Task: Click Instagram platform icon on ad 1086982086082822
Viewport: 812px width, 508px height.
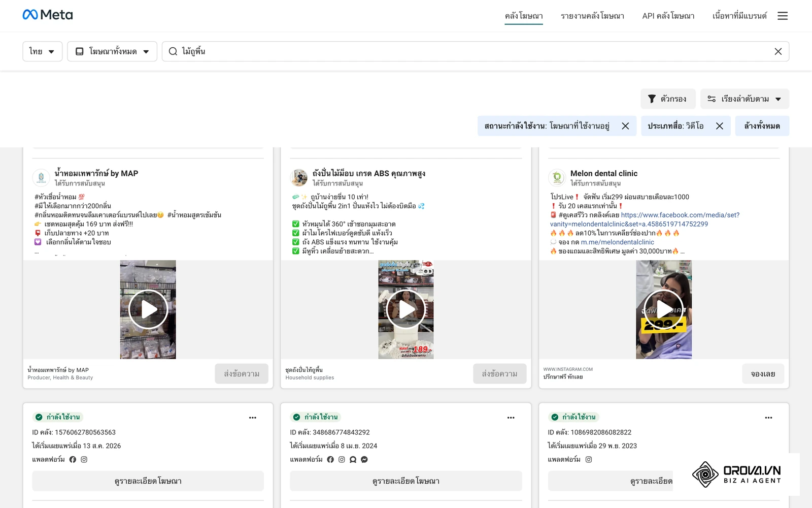Action: click(x=589, y=459)
